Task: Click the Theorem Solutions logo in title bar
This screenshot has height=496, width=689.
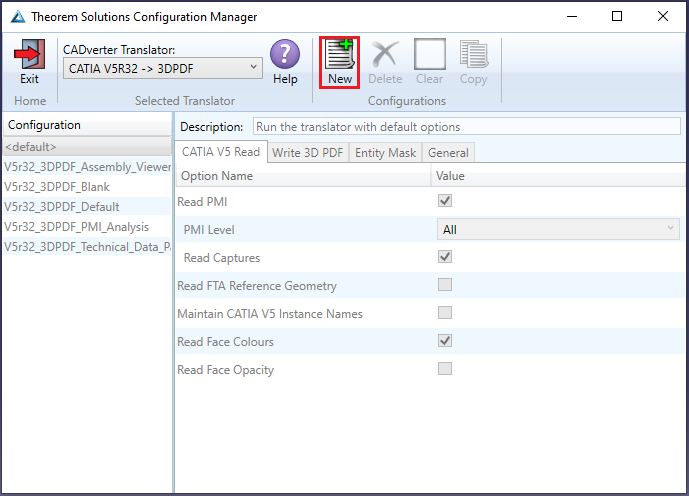Action: (x=18, y=17)
